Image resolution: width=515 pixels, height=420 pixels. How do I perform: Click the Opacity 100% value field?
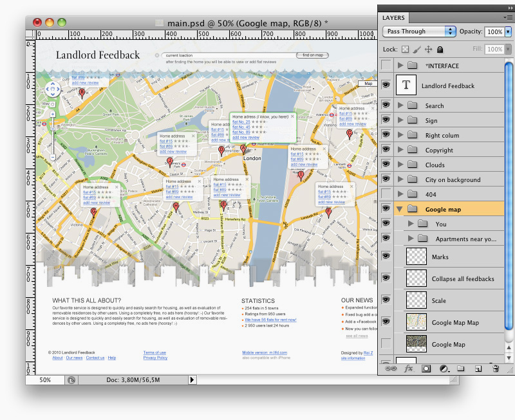tap(494, 32)
